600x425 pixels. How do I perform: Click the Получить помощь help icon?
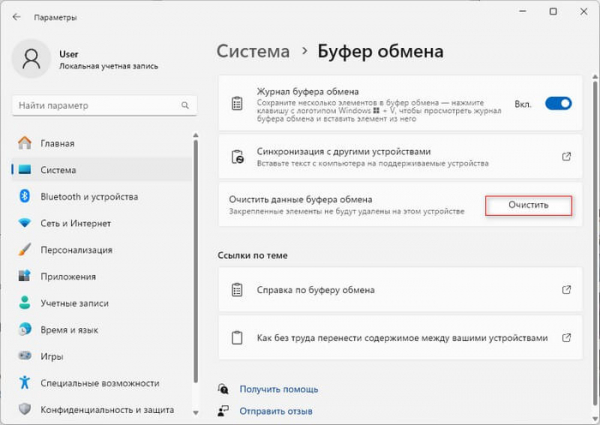coord(223,389)
